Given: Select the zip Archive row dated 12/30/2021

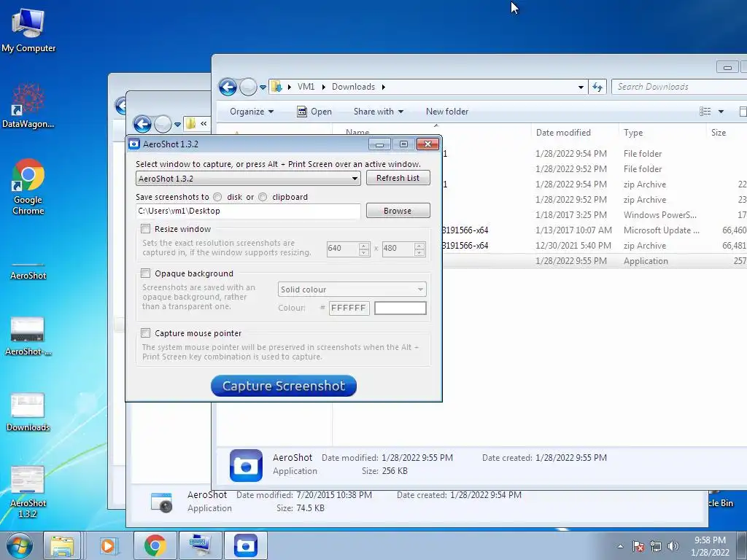Looking at the screenshot, I should tap(595, 246).
